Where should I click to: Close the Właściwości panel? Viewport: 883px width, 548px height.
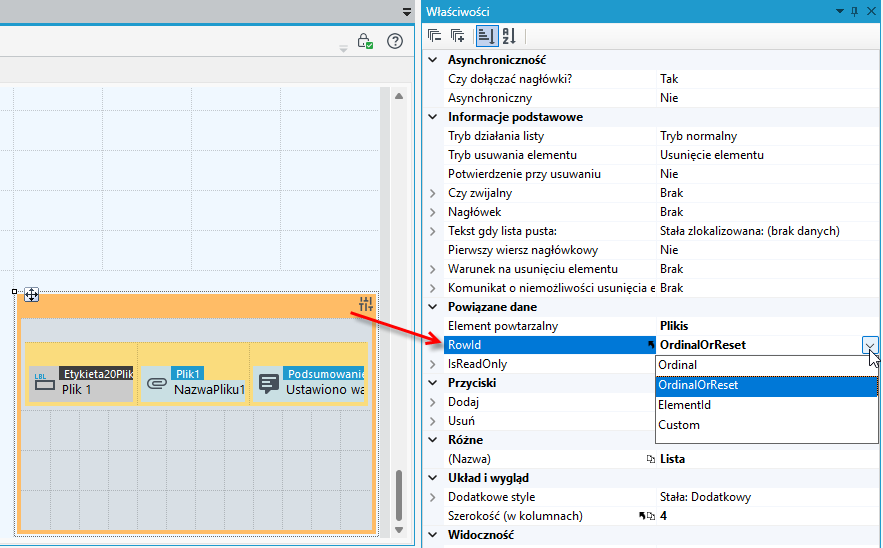tap(871, 11)
